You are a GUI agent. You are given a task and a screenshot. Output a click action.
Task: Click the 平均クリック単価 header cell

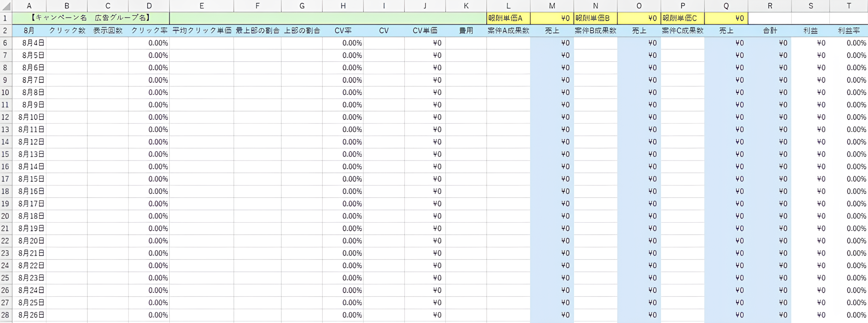tap(201, 31)
